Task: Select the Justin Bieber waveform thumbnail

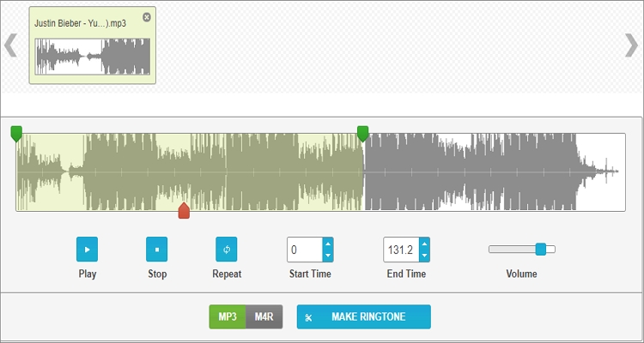Action: click(x=93, y=57)
